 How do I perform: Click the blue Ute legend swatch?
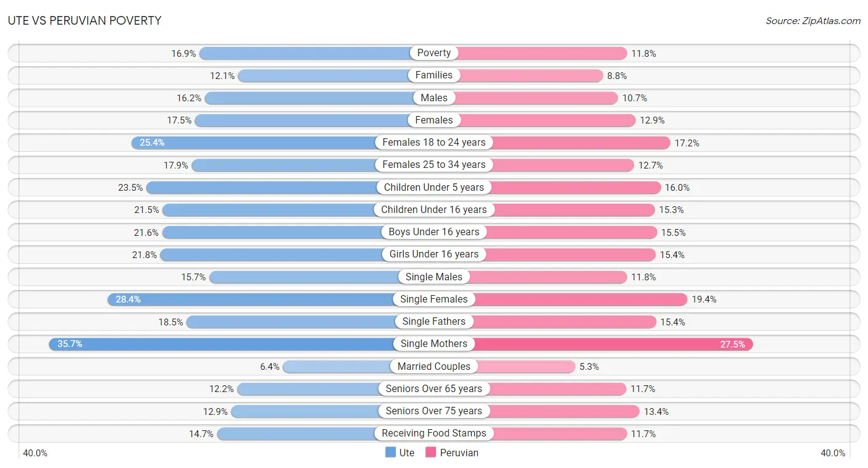390,453
